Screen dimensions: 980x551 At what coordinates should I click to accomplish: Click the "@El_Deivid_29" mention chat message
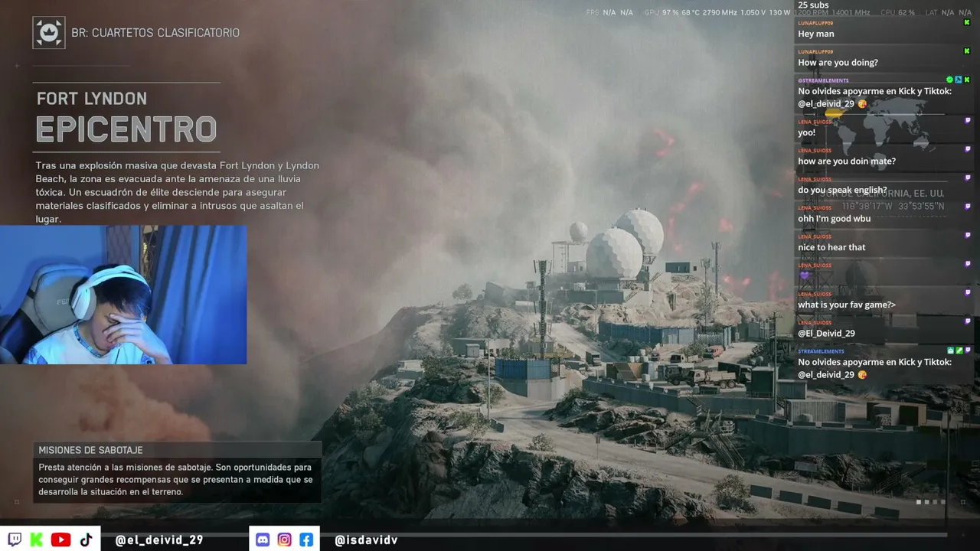coord(826,334)
